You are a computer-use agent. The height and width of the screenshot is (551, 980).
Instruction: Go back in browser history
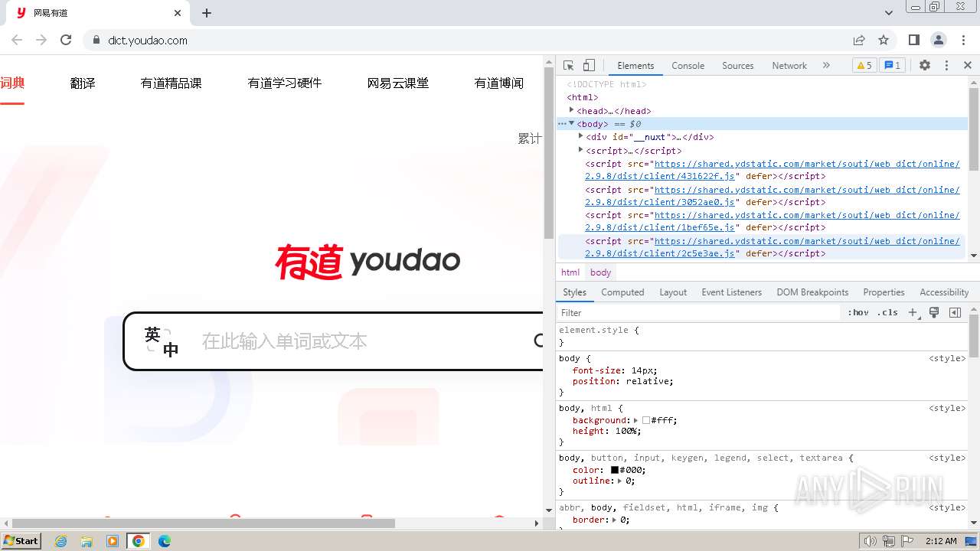17,40
